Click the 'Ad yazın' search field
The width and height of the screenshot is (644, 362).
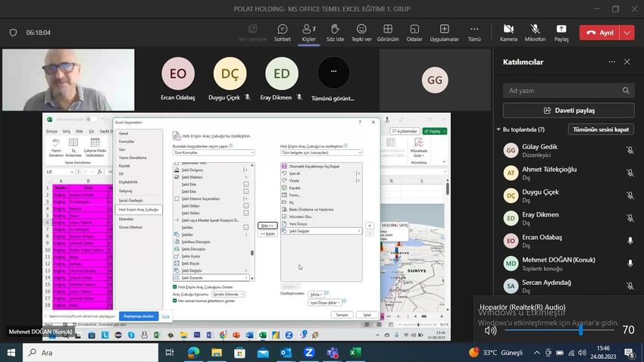[568, 91]
